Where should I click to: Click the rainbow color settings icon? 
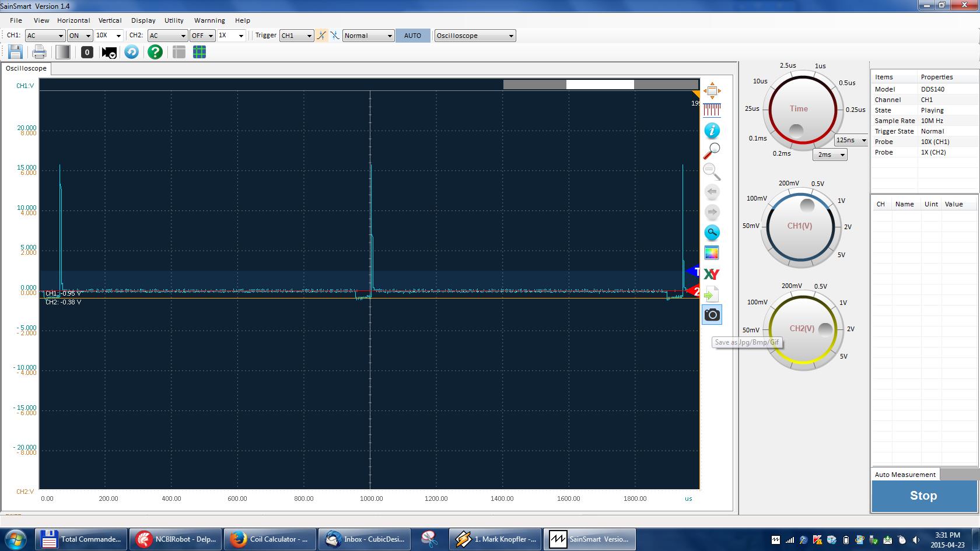(x=712, y=253)
